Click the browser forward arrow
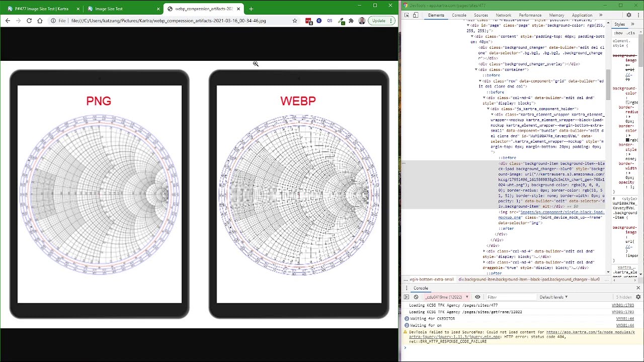The height and width of the screenshot is (362, 644). [18, 21]
